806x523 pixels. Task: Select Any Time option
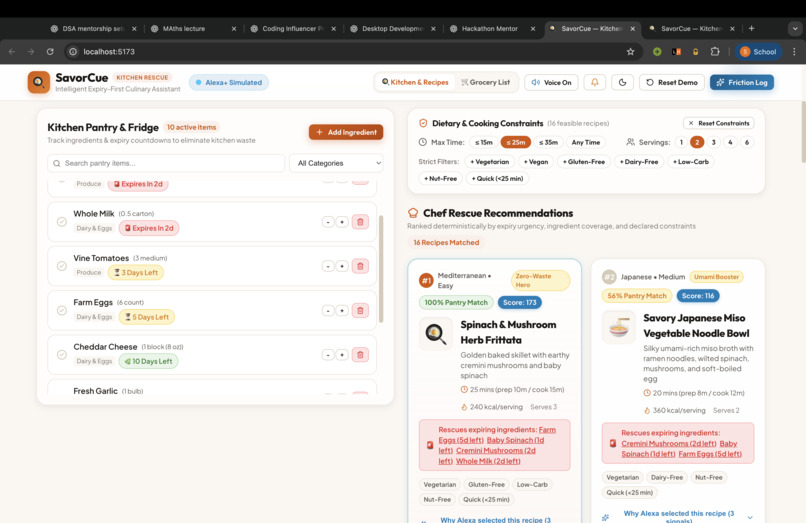click(x=585, y=142)
